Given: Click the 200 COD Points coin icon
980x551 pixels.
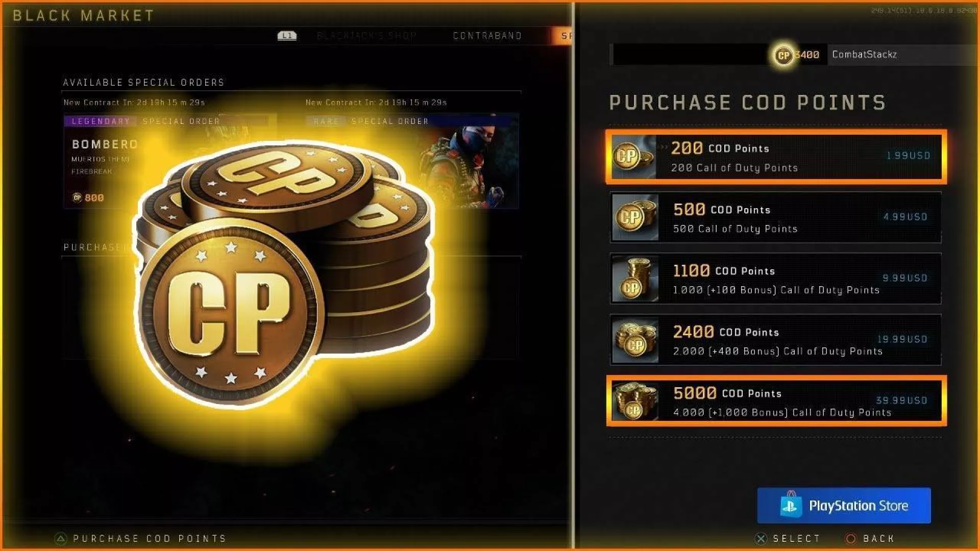Looking at the screenshot, I should coord(633,156).
